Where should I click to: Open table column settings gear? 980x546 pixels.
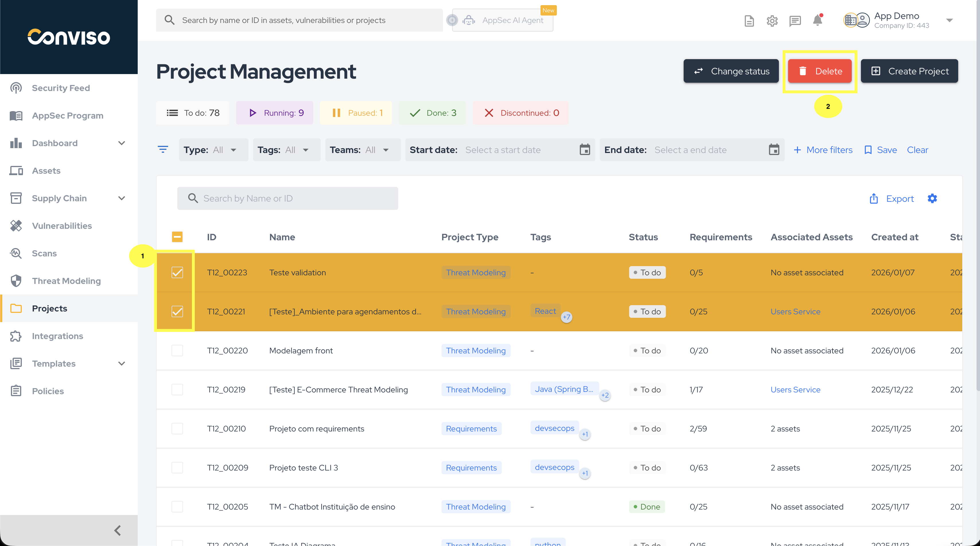932,198
